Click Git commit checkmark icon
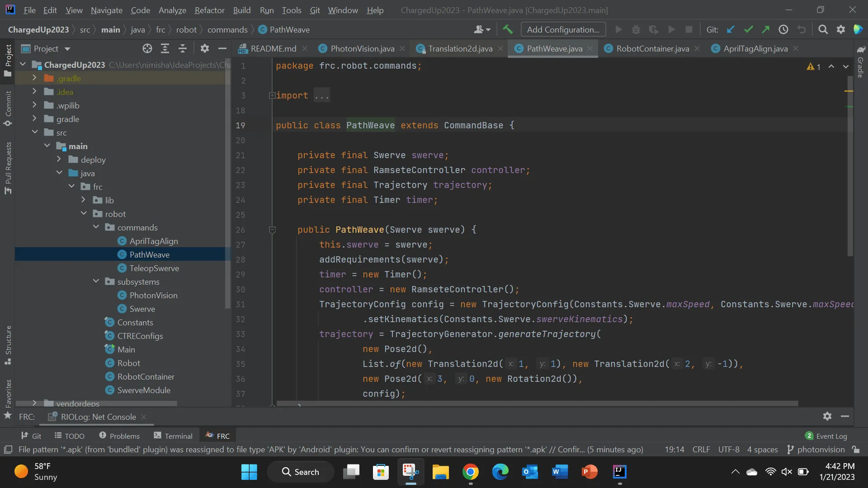The width and height of the screenshot is (868, 488). coord(748,30)
